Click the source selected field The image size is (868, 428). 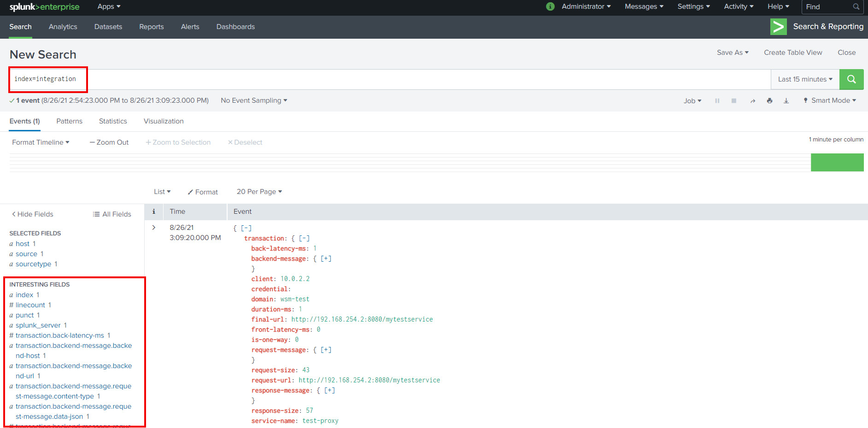[26, 254]
